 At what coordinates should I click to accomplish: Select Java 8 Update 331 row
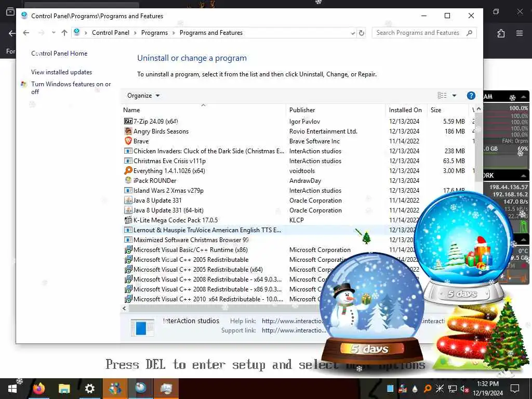157,200
